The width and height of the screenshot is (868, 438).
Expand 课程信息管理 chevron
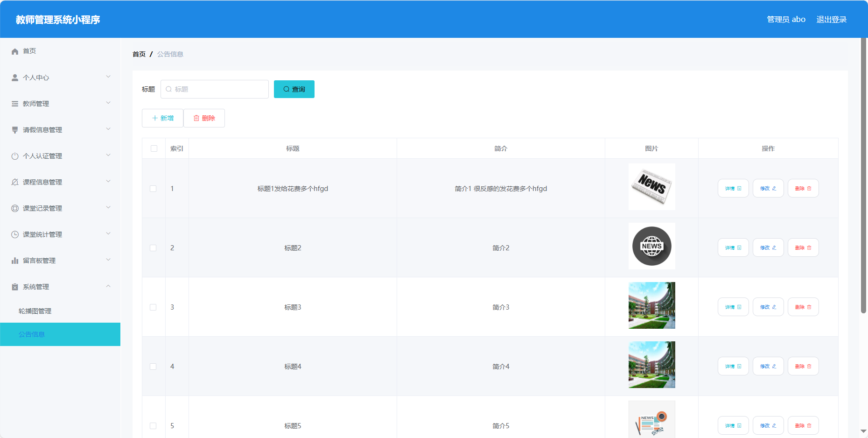click(x=108, y=181)
